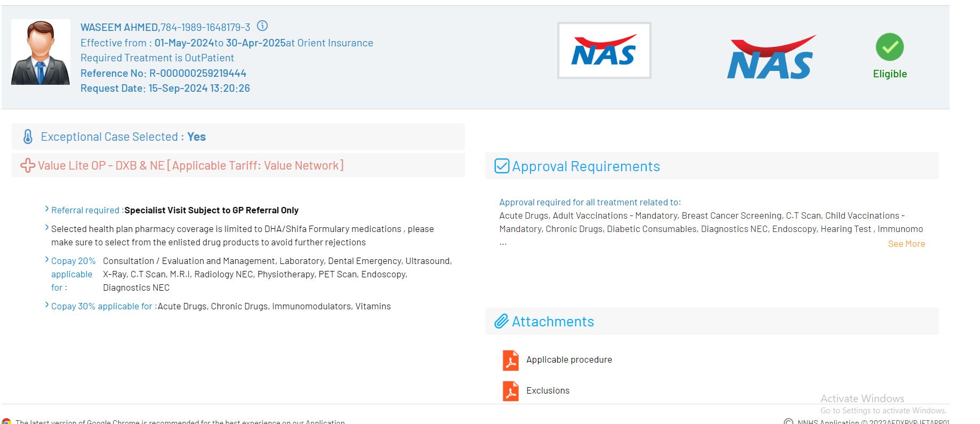
Task: Click the chevron beside Referral required
Action: (x=47, y=209)
